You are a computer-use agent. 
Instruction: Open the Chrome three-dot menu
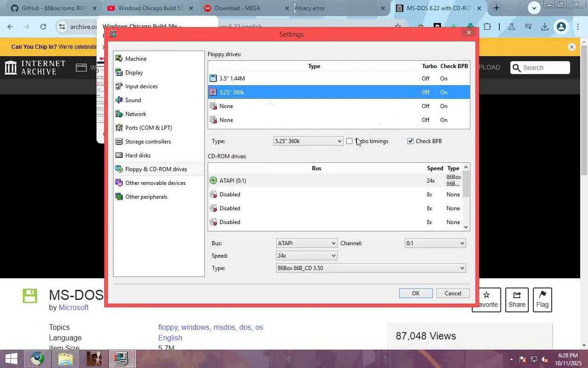click(578, 27)
